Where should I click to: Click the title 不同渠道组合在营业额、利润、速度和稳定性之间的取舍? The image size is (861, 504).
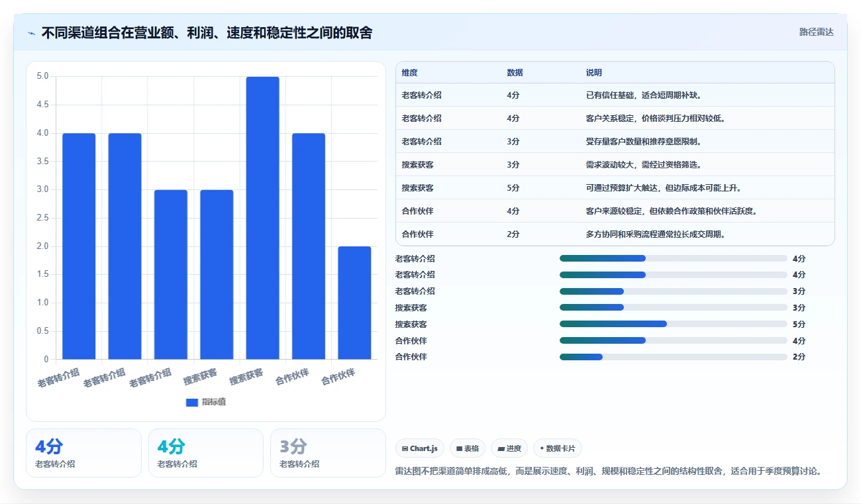tap(207, 32)
